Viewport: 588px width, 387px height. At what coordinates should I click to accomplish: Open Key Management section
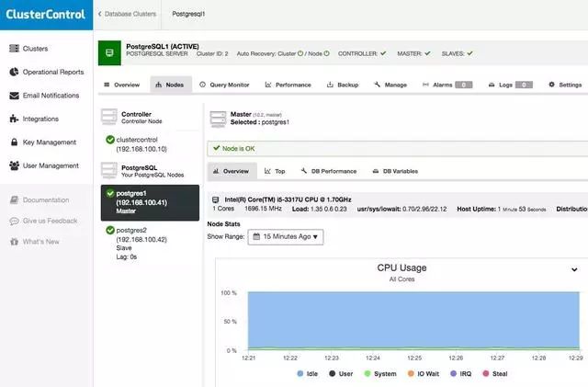coord(50,142)
